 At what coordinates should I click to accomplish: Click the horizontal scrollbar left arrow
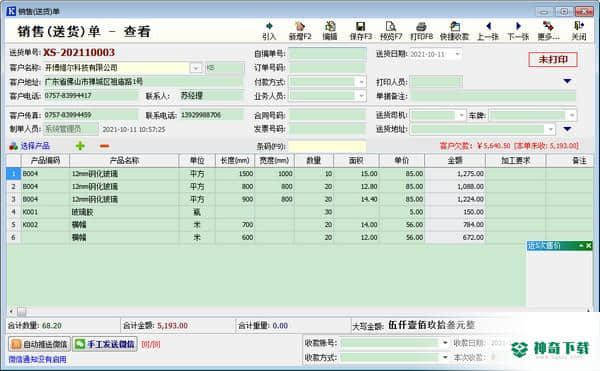[11, 311]
